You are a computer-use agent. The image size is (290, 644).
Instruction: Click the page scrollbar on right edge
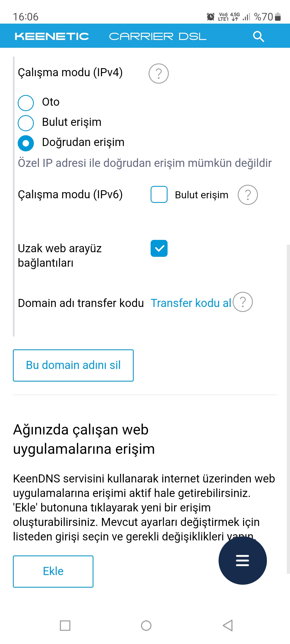[288, 409]
